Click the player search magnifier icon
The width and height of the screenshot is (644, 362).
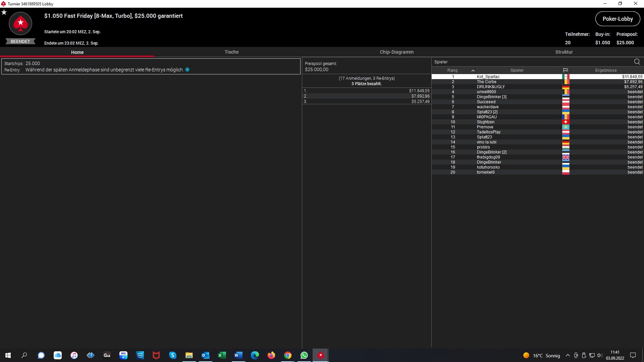(637, 62)
